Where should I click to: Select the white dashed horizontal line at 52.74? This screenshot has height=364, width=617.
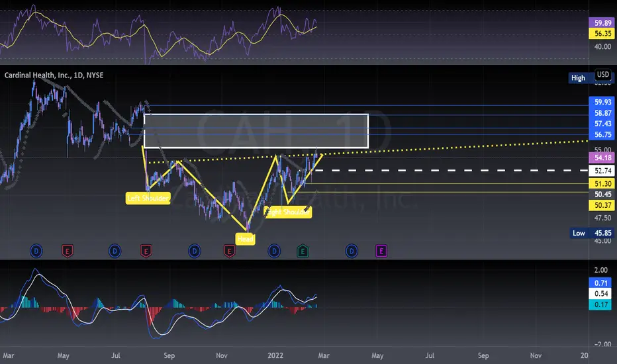click(x=451, y=170)
